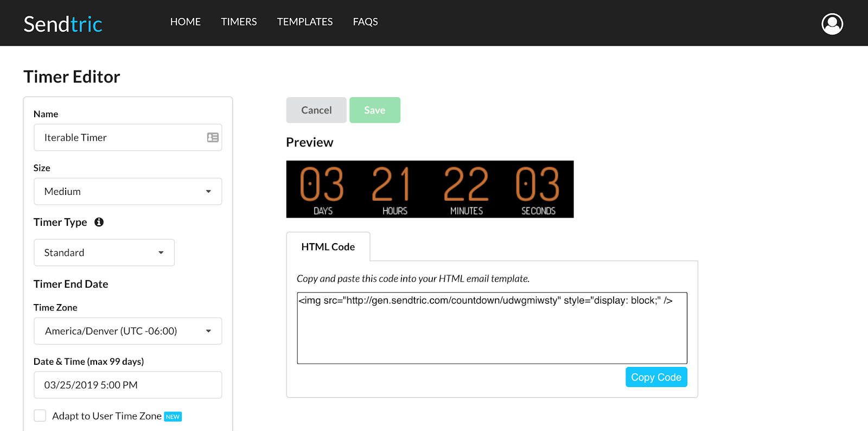Viewport: 868px width, 431px height.
Task: Open the user profile account icon
Action: 832,24
